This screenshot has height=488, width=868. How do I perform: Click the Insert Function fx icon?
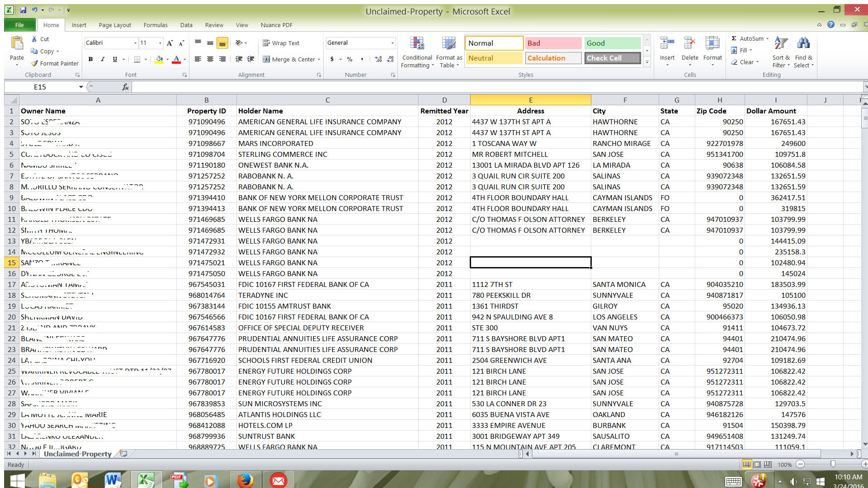125,87
